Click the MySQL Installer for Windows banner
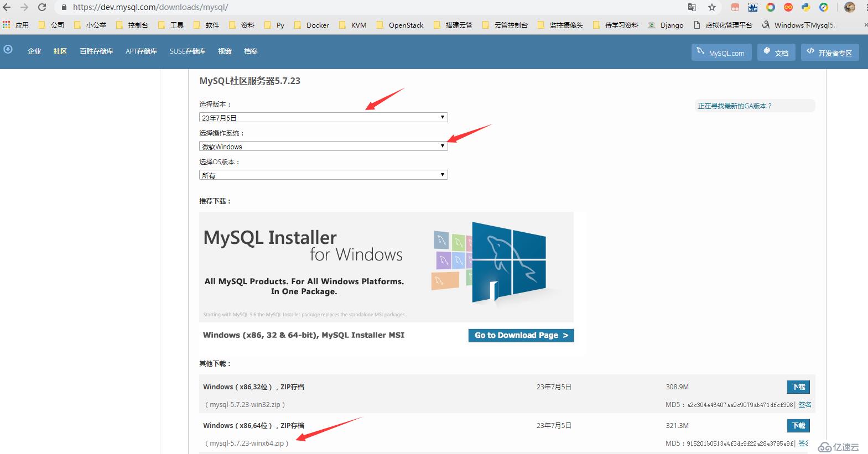 [x=386, y=267]
